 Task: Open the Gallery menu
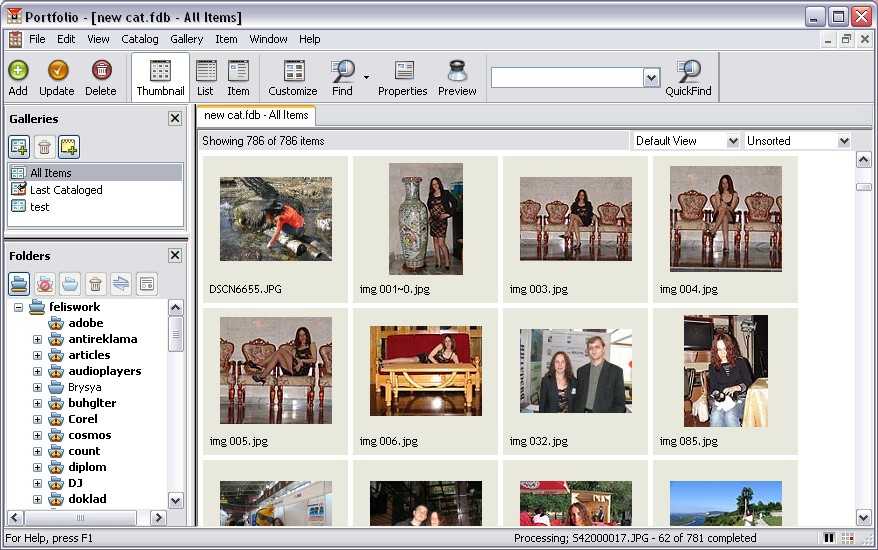pos(186,39)
